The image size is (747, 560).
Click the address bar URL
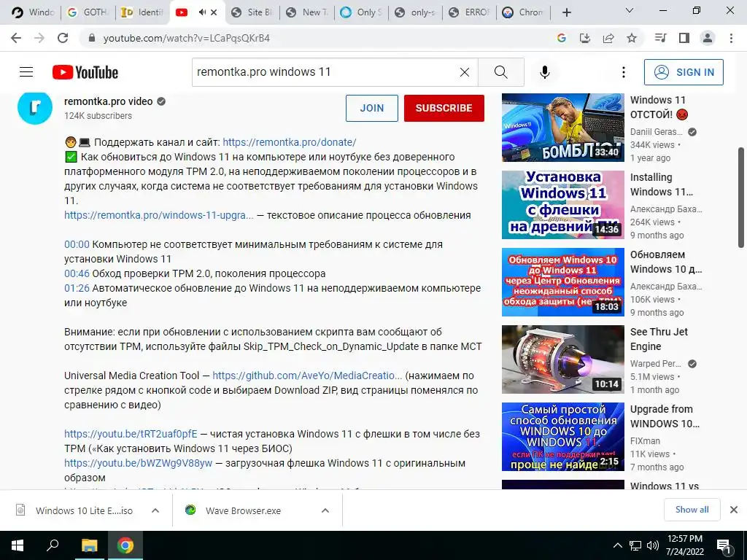point(186,38)
